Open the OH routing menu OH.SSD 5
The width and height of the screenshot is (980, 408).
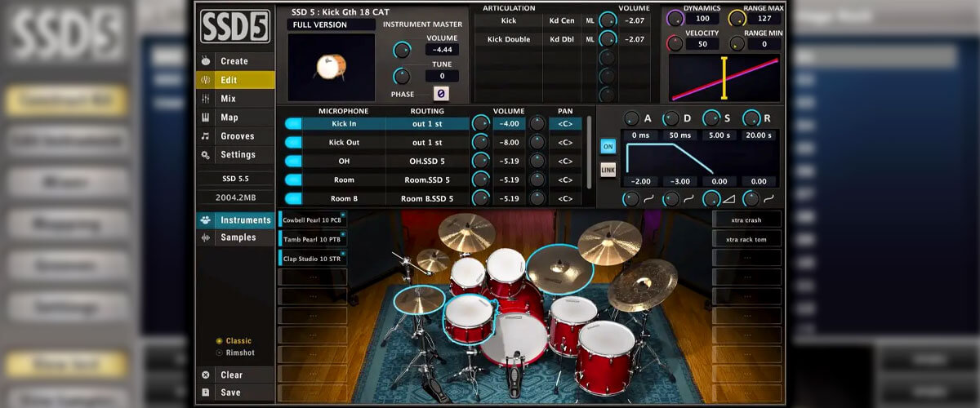click(x=427, y=162)
